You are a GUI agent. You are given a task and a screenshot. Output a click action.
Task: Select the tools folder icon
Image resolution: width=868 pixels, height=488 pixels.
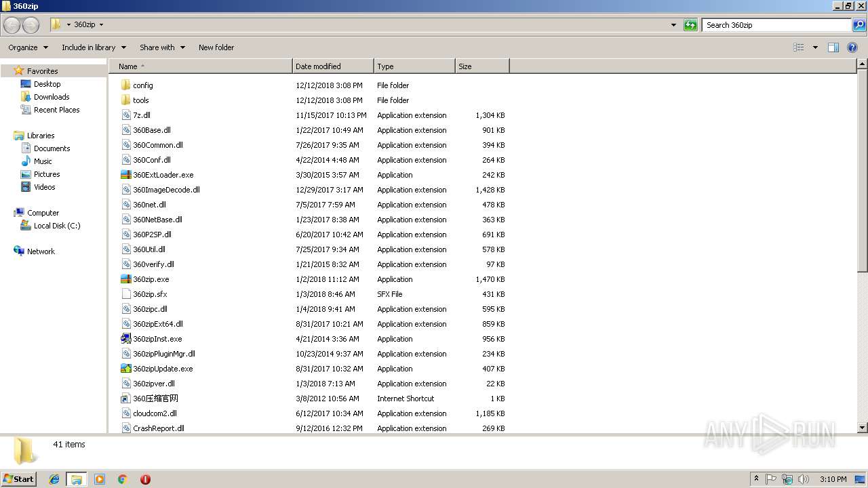125,100
